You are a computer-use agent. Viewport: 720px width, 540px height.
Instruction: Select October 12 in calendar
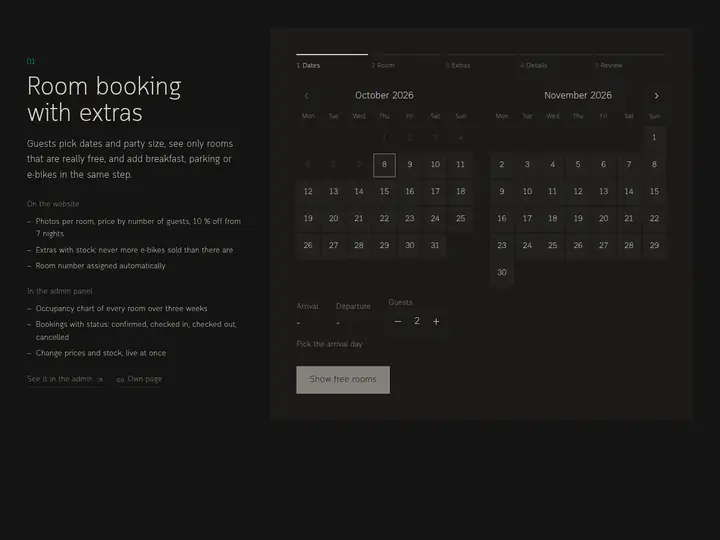308,191
